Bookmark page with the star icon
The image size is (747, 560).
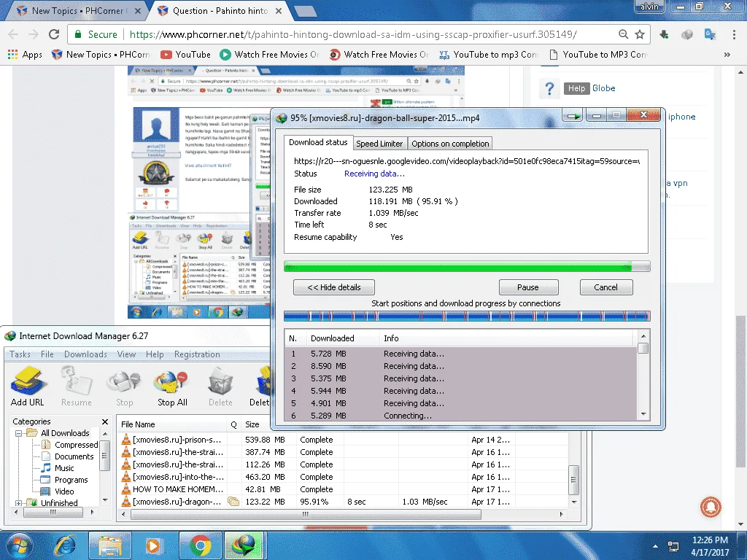640,34
